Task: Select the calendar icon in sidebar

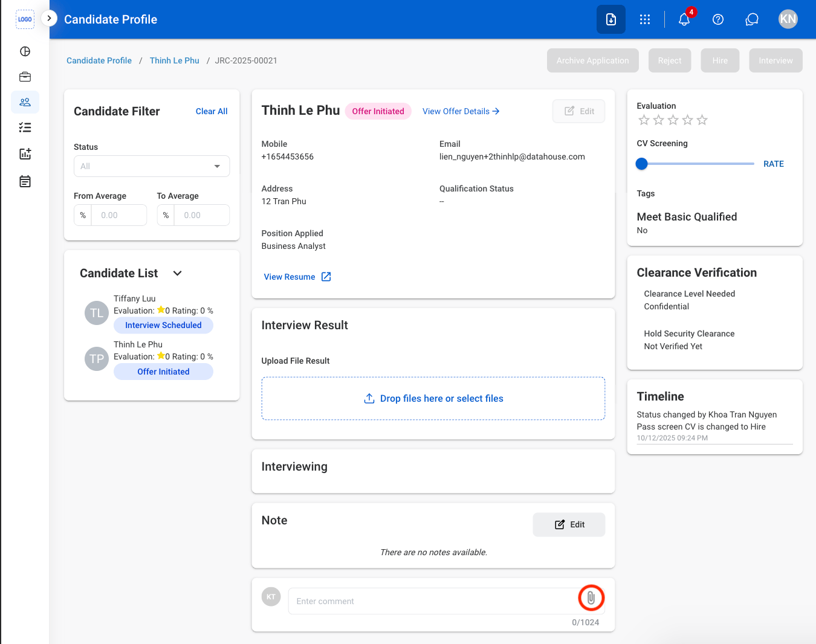Action: [x=25, y=181]
